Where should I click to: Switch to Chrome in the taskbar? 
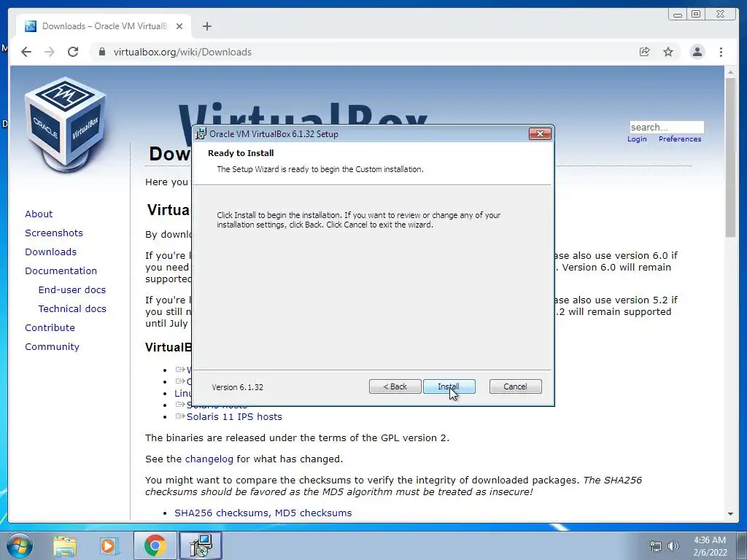coord(155,545)
